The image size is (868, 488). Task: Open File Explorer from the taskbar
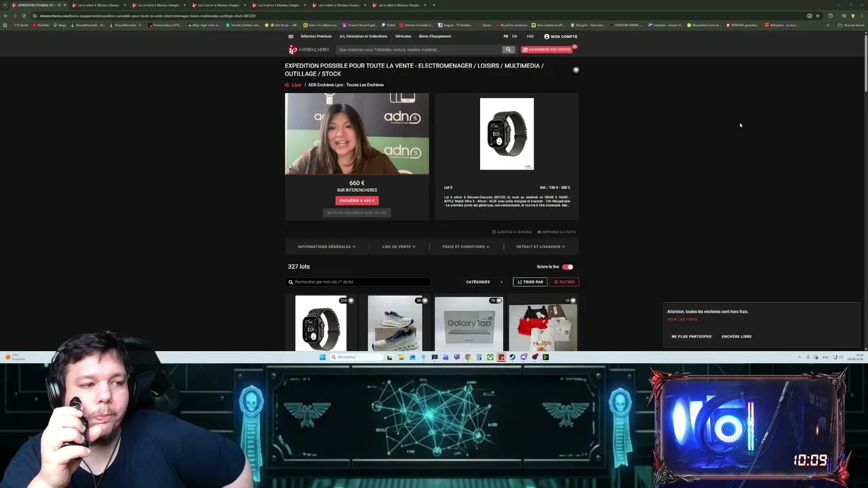tap(401, 357)
